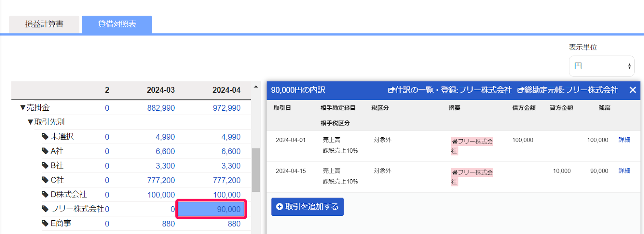Click the tag icon next to C社
Viewport: 644px width, 234px height.
tap(45, 180)
